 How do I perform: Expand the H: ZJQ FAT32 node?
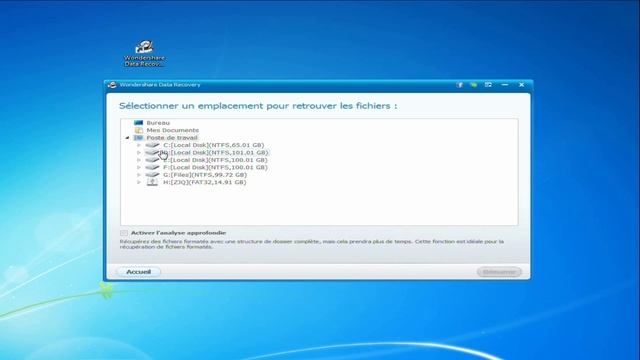click(x=139, y=182)
